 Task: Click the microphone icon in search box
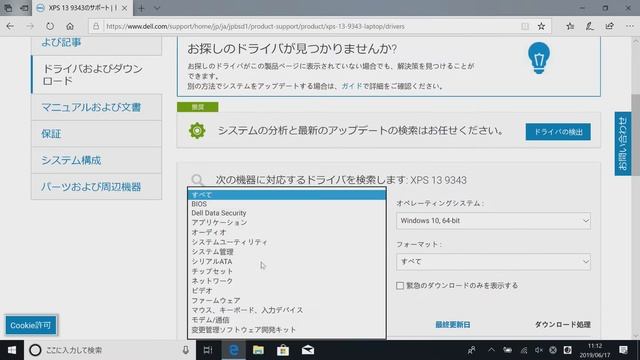point(186,350)
